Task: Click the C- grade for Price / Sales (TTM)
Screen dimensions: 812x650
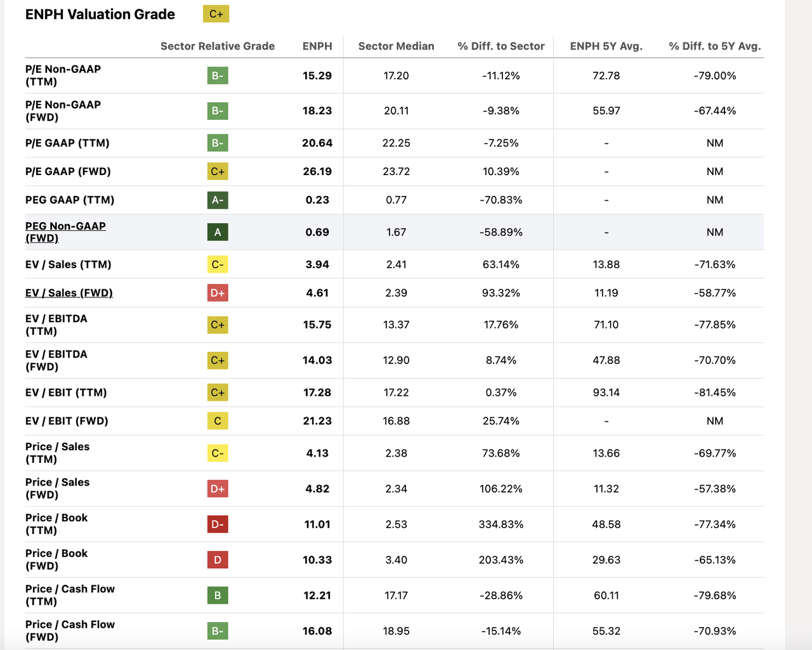Action: tap(218, 453)
